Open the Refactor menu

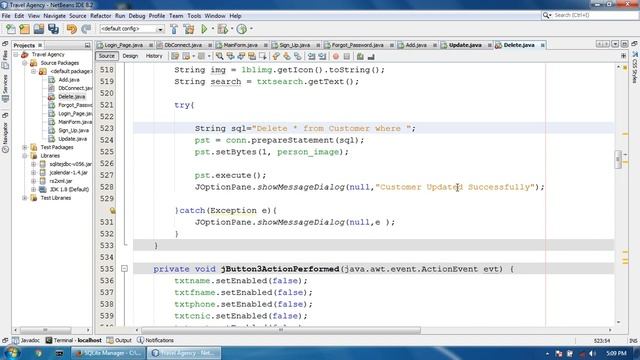[100, 16]
